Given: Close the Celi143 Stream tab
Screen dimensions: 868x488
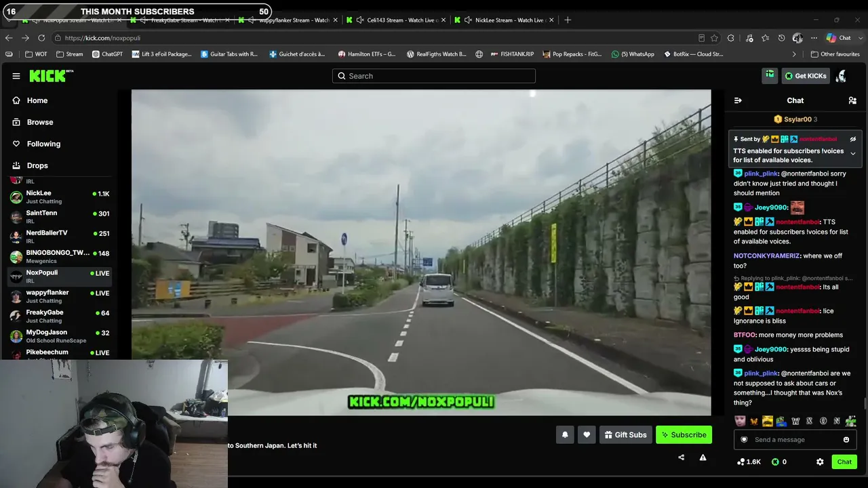Looking at the screenshot, I should click(443, 20).
